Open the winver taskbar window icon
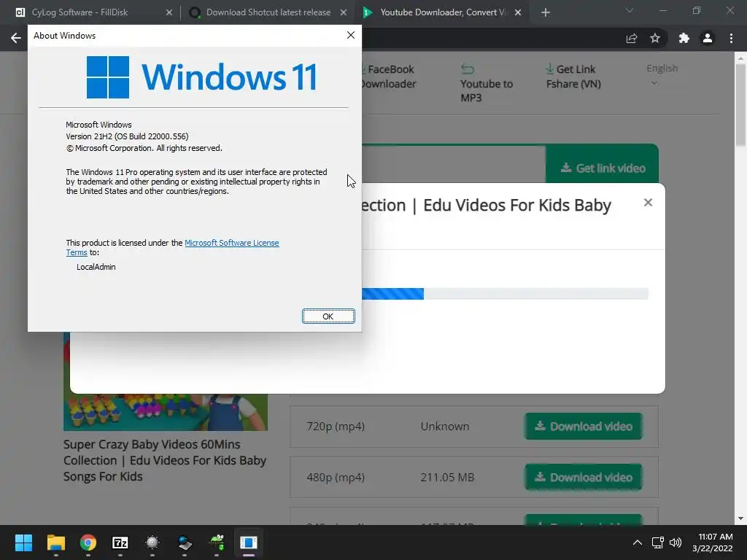The image size is (747, 560). click(x=249, y=542)
